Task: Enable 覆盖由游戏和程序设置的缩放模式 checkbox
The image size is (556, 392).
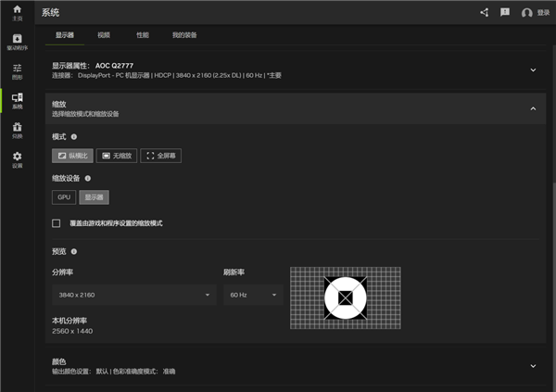Action: 57,223
